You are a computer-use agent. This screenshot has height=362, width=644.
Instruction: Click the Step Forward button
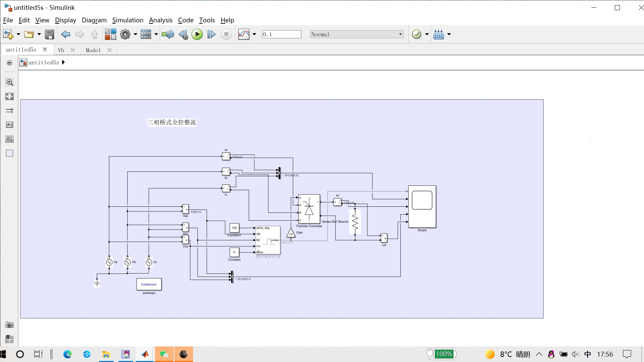(x=211, y=34)
